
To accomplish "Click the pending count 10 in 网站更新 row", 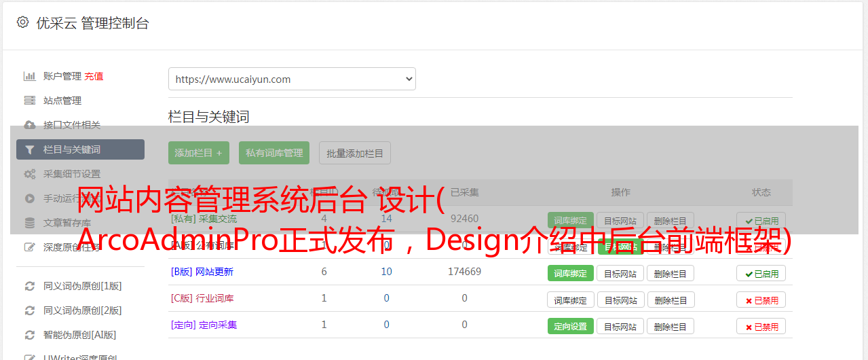I will pos(386,272).
